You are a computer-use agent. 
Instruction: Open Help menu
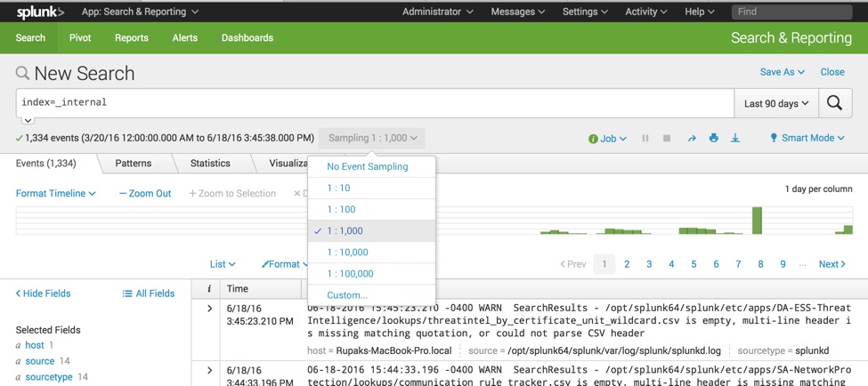point(700,12)
